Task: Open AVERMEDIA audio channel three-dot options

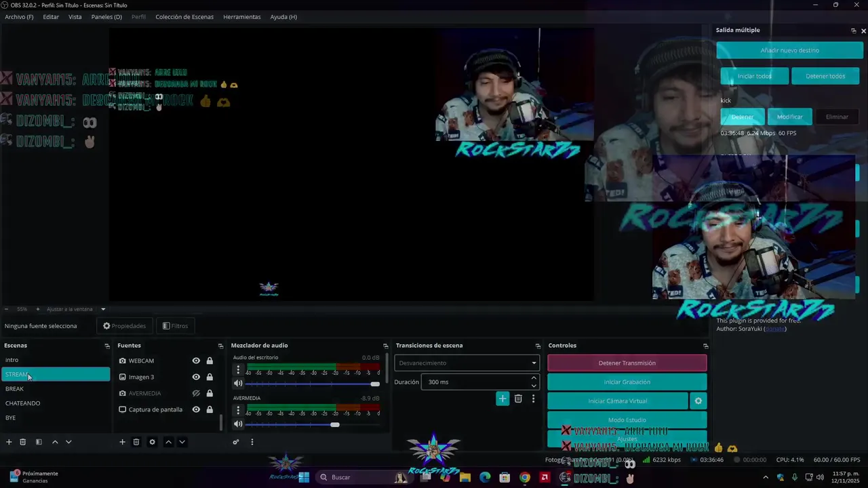Action: coord(238,411)
